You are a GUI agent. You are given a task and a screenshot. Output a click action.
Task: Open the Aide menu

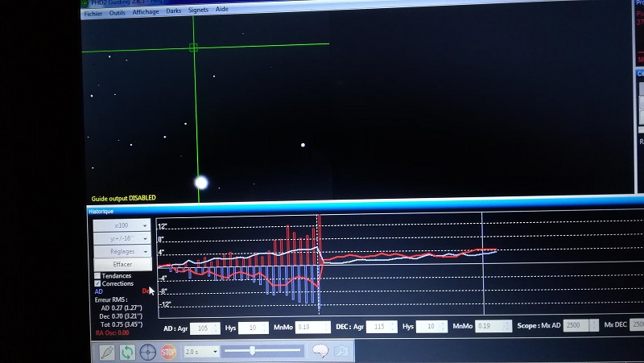point(222,9)
